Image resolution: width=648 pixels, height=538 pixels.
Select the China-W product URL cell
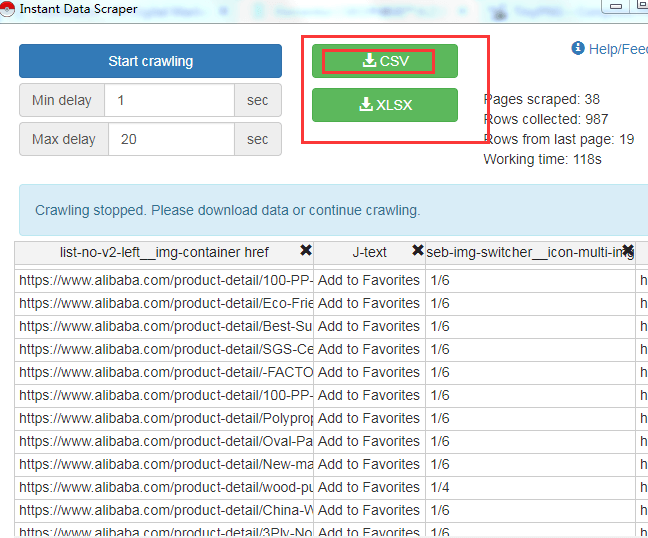164,511
